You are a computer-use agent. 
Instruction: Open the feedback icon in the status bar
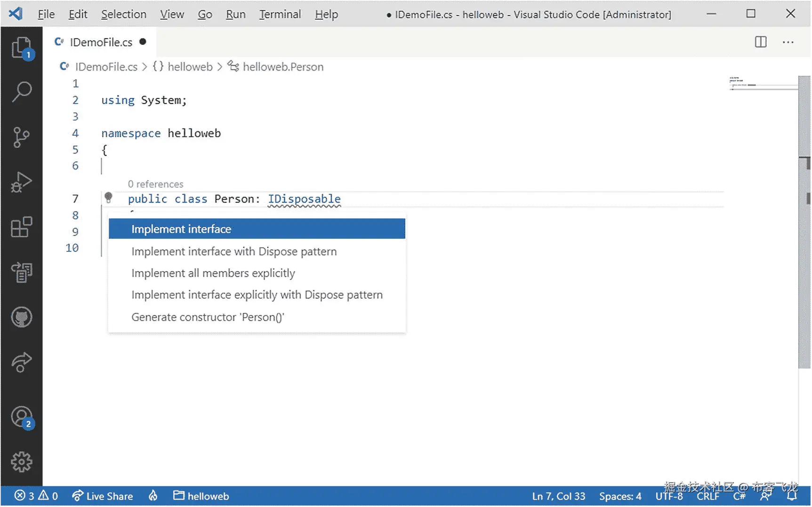[x=766, y=496]
